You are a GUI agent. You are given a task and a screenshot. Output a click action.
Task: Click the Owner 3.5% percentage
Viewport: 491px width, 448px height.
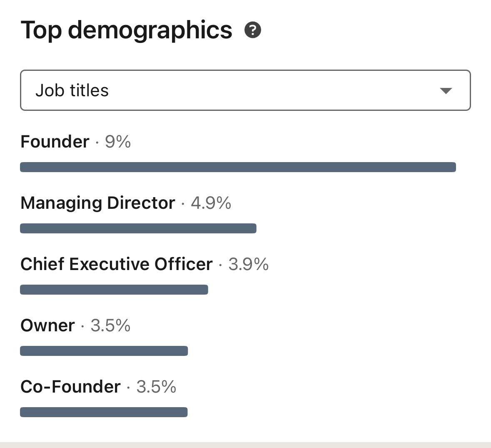tap(110, 325)
